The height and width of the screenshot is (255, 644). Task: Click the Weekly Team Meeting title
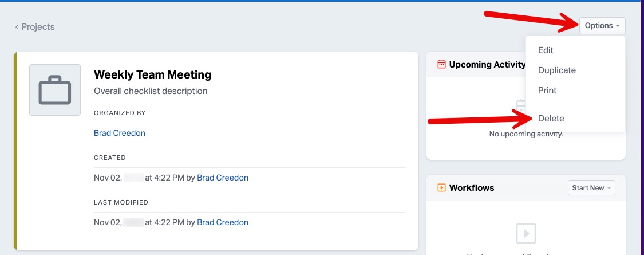point(152,74)
